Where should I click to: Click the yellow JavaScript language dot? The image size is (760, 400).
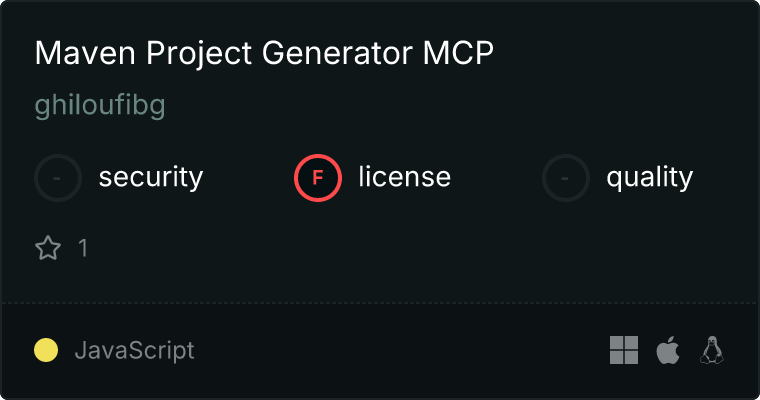[x=46, y=350]
